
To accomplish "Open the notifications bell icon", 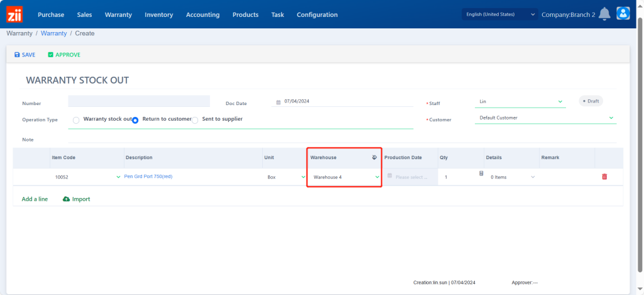I will pyautogui.click(x=604, y=14).
